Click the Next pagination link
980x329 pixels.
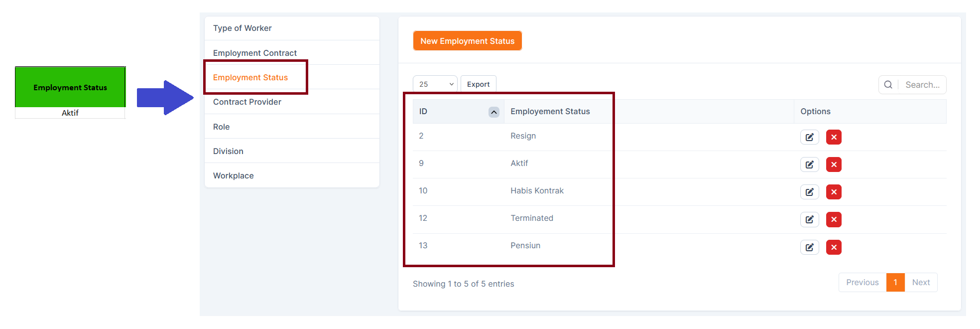921,283
